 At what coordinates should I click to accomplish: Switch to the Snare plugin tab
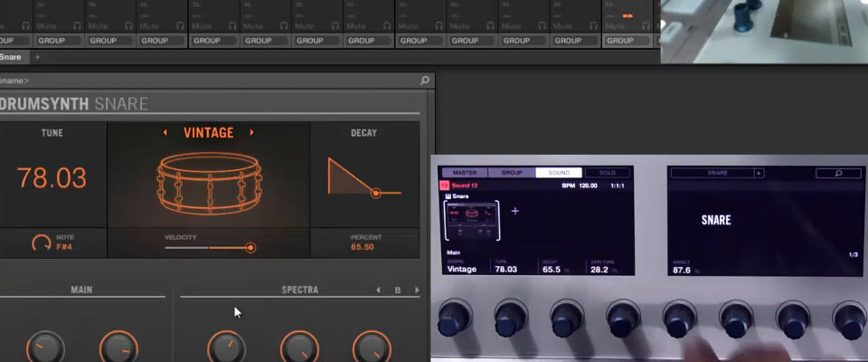(11, 57)
